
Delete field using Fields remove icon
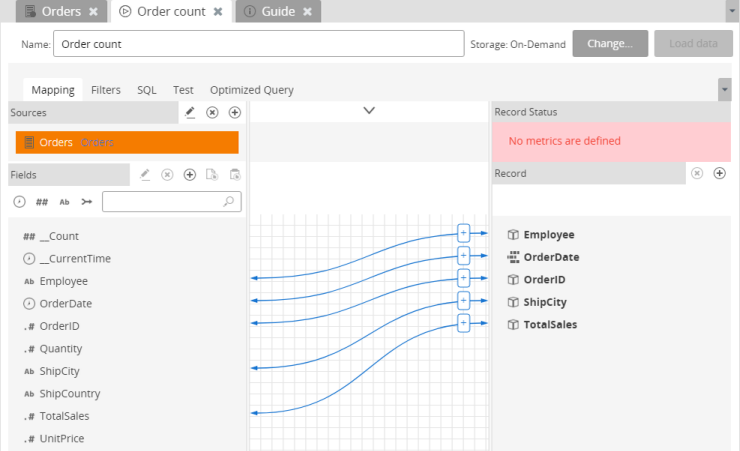(167, 175)
